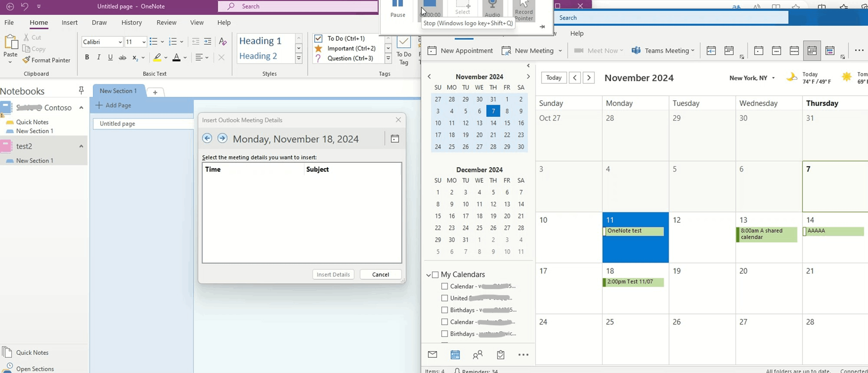Toggle Italic formatting in OneNote
This screenshot has width=868, height=373.
coord(99,57)
